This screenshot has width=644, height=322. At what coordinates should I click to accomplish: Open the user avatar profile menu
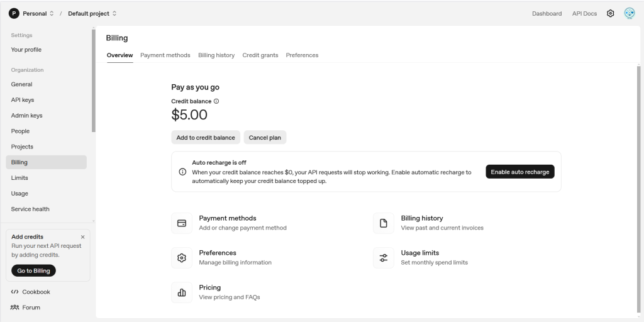tap(629, 13)
